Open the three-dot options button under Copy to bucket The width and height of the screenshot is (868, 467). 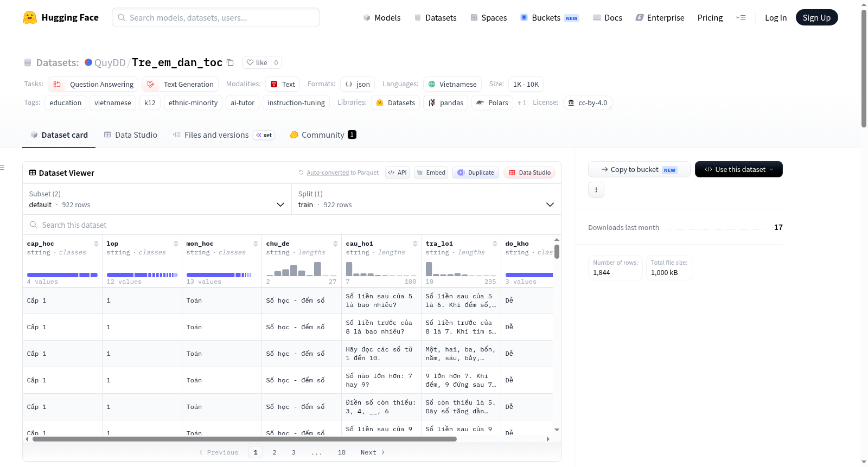point(596,190)
